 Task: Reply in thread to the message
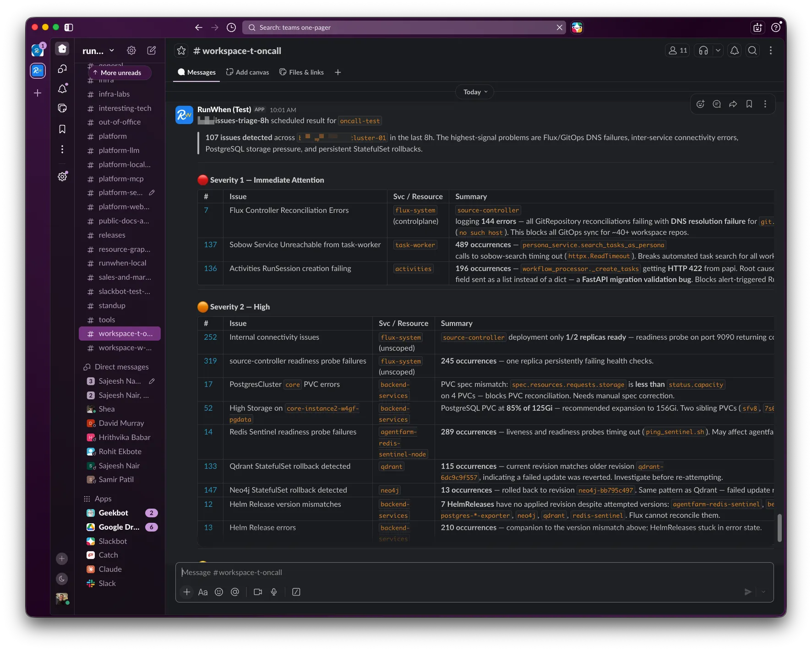pos(717,104)
